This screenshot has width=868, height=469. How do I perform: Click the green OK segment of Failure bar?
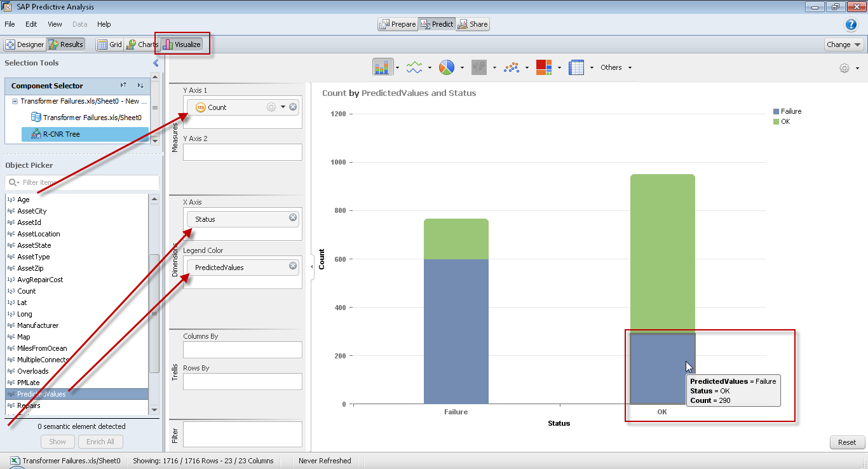click(456, 239)
